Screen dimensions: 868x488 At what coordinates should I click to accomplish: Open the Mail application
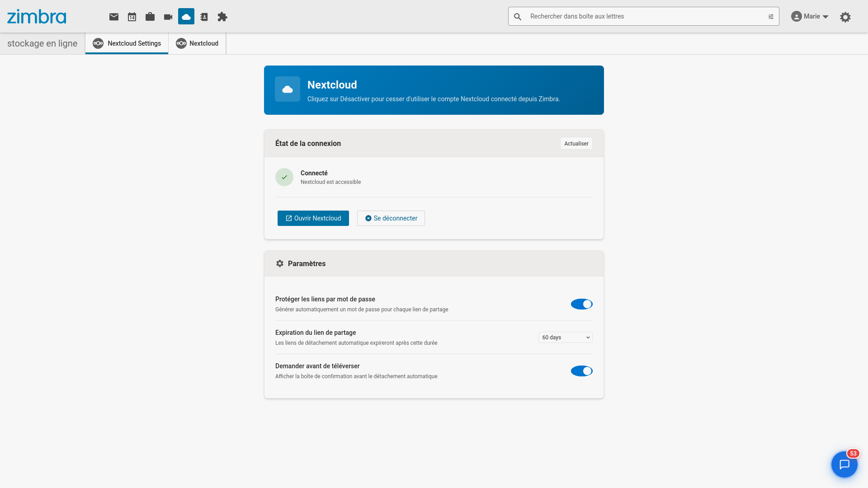tap(113, 16)
